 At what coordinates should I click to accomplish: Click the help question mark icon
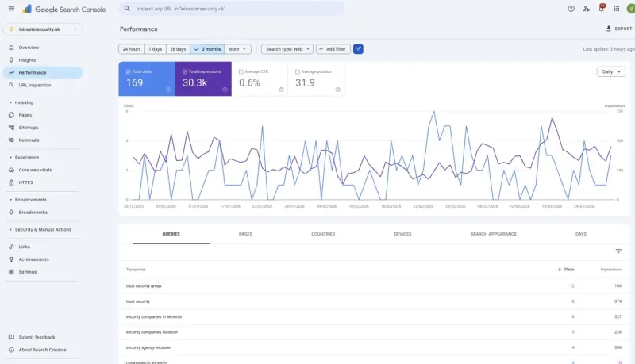571,9
